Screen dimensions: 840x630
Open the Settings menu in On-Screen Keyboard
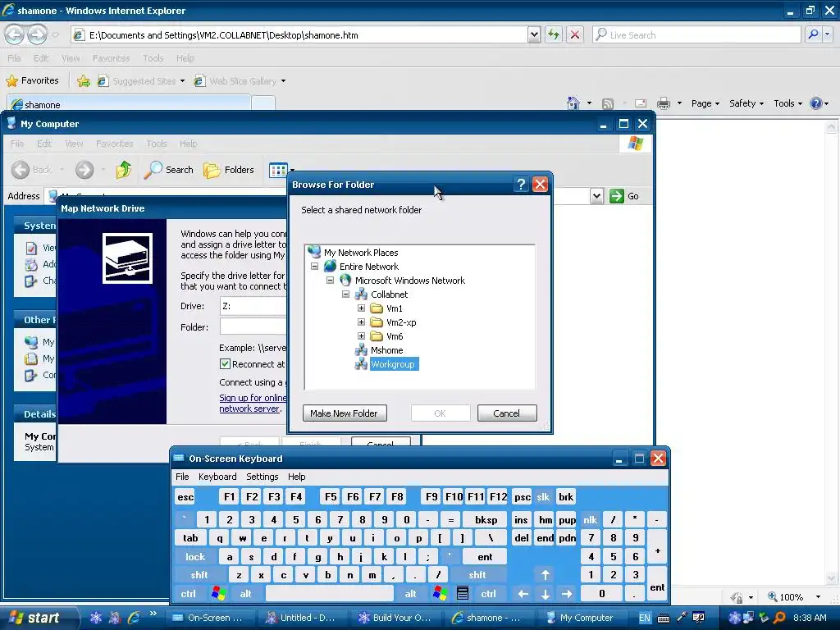pyautogui.click(x=262, y=477)
